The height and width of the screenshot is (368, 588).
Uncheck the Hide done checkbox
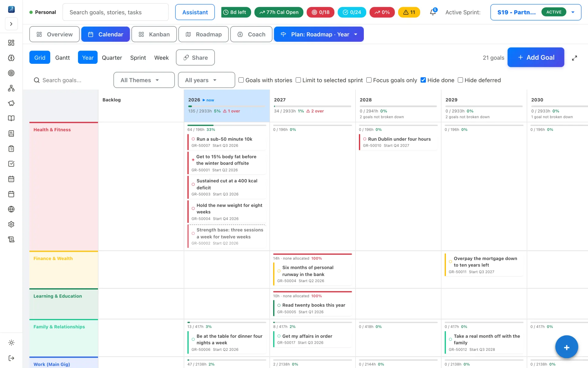click(x=423, y=80)
